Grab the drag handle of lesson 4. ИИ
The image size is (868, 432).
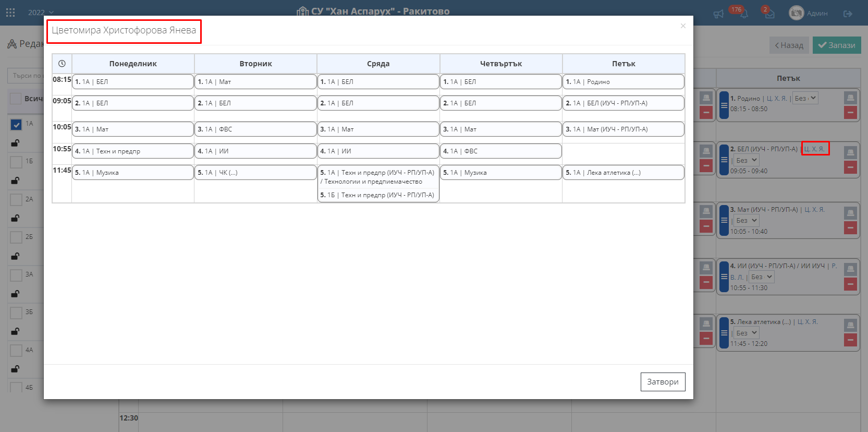[x=724, y=277]
